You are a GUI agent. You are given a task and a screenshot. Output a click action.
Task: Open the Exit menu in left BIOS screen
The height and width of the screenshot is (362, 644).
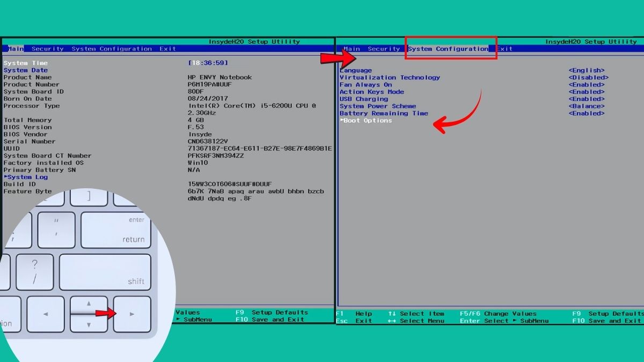[167, 49]
